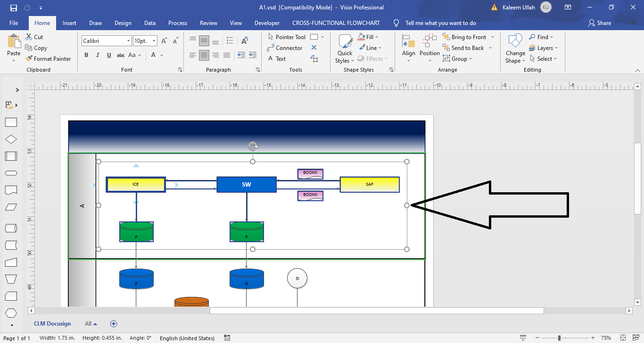Switch to the Insert ribbon tab
The width and height of the screenshot is (644, 343).
(69, 23)
